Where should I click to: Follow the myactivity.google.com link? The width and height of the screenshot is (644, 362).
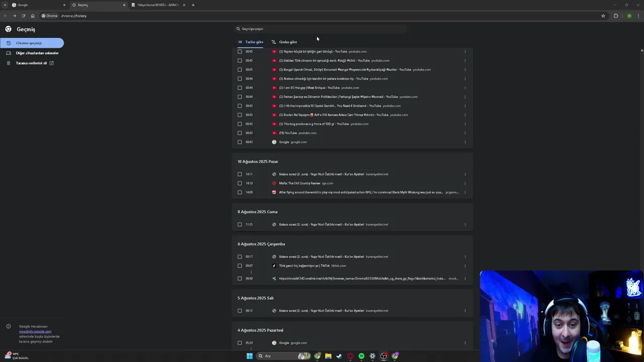pyautogui.click(x=35, y=331)
